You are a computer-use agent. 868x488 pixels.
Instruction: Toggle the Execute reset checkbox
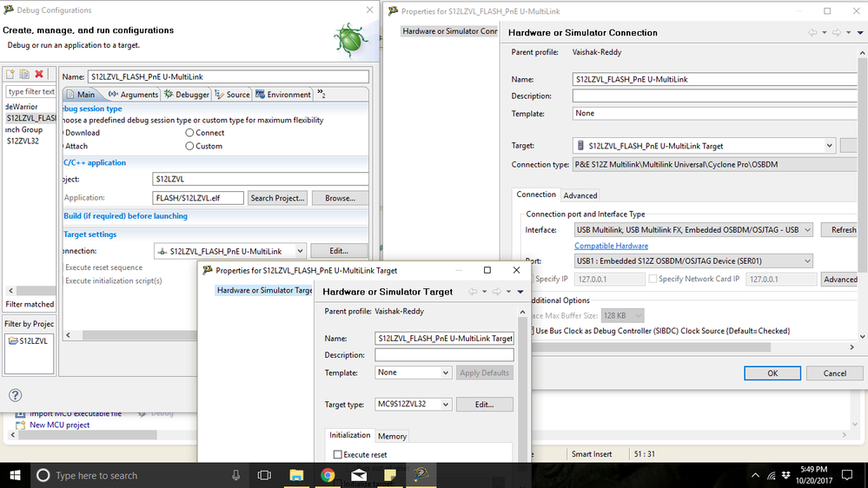[x=337, y=454]
